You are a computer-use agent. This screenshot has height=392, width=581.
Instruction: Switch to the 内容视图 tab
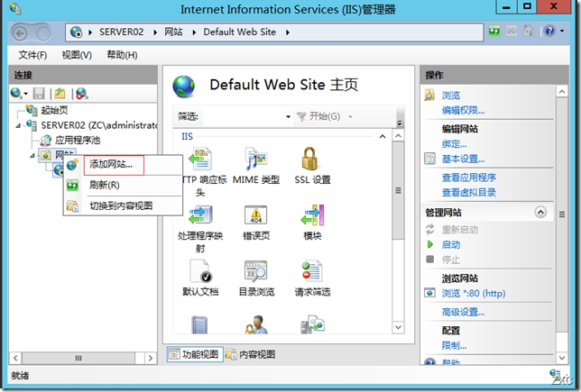click(x=251, y=355)
